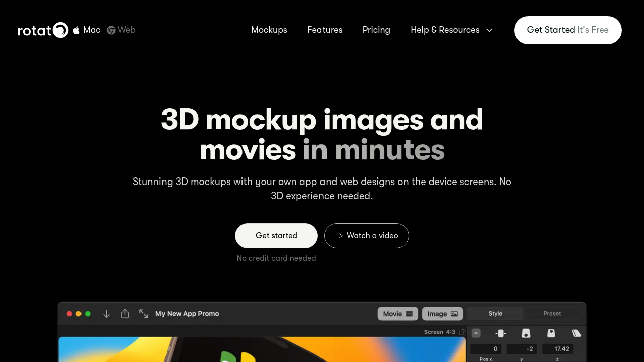The width and height of the screenshot is (644, 362).
Task: Click Watch a video
Action: 366,235
